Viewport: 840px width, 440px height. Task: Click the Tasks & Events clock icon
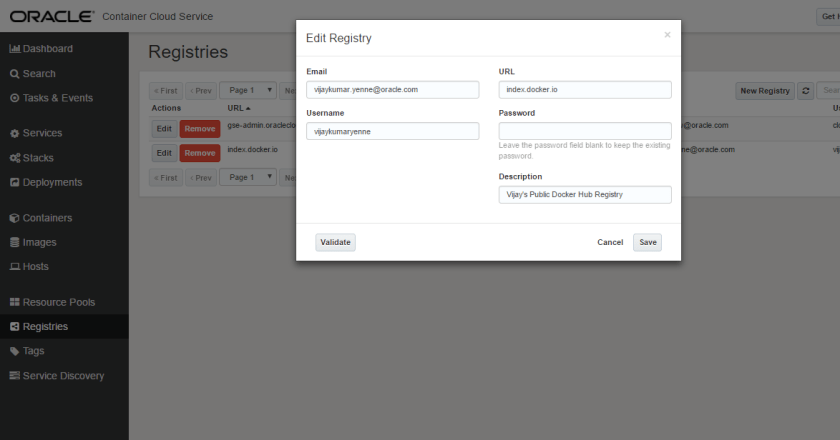(15, 98)
